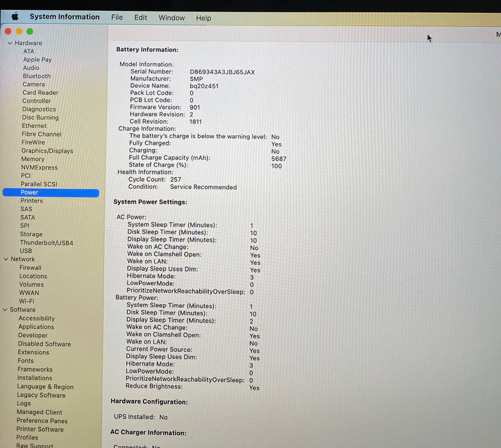Select Managed Client in the sidebar
This screenshot has width=501, height=448.
point(39,412)
